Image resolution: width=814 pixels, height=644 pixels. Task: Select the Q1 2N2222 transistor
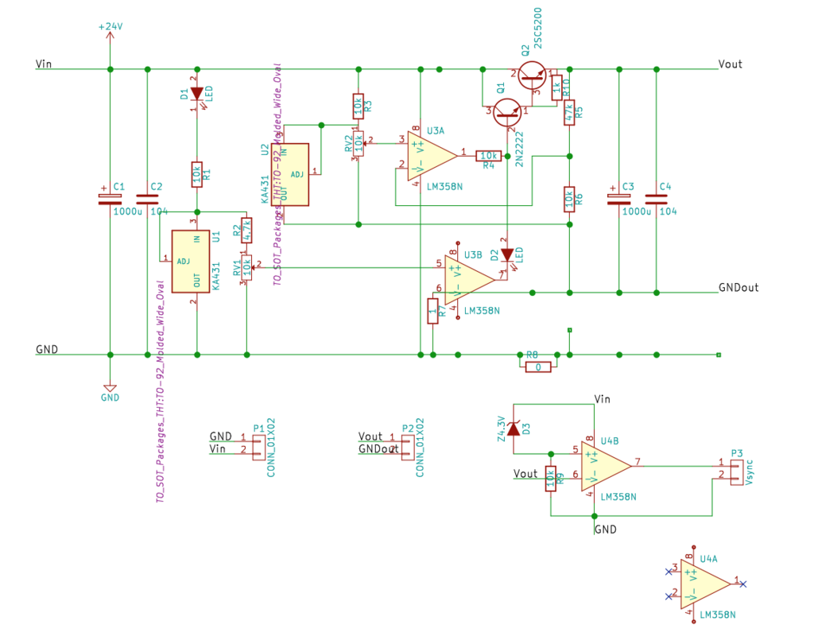[507, 113]
